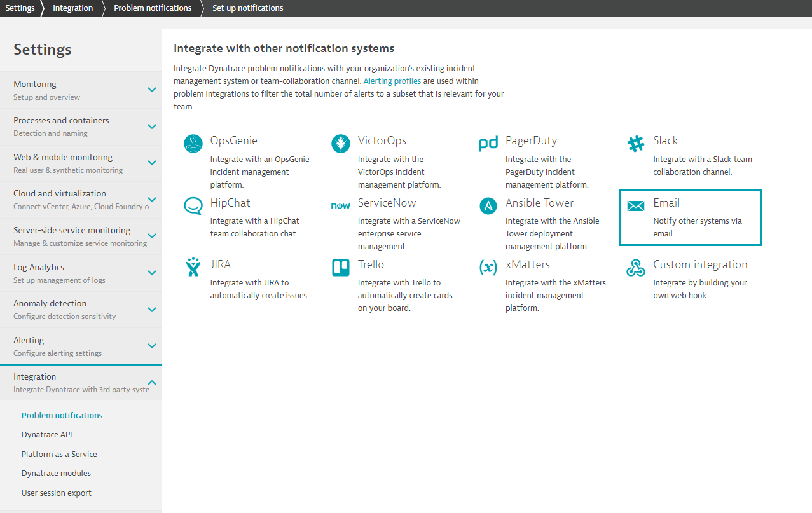Screen dimensions: 812x513
Task: Expand Server-side service monitoring chevron
Action: point(152,236)
